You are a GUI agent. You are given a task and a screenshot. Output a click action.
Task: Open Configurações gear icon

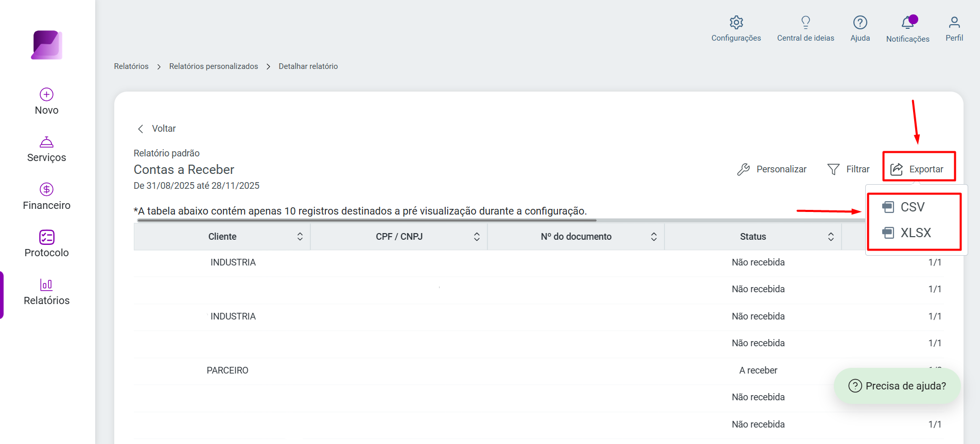click(x=737, y=22)
